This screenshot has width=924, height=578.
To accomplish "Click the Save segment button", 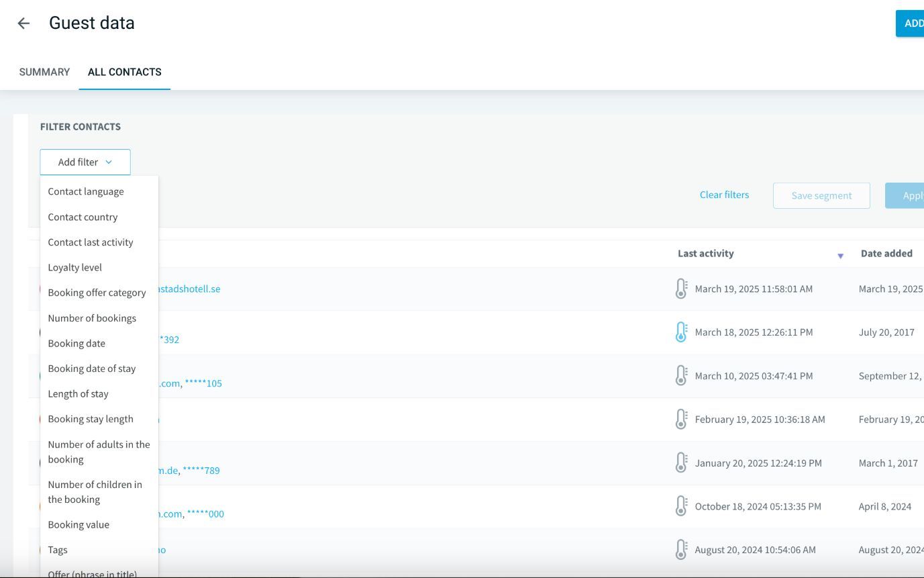I will pyautogui.click(x=821, y=195).
